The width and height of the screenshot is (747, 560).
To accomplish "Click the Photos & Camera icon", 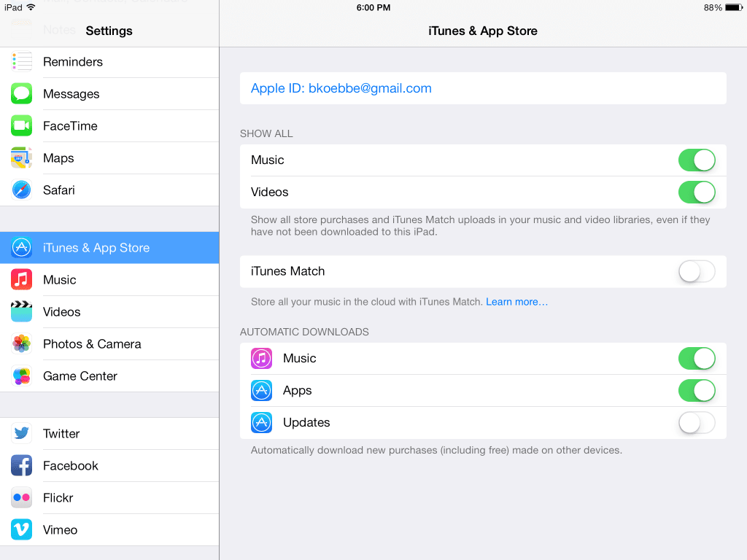I will coord(21,343).
